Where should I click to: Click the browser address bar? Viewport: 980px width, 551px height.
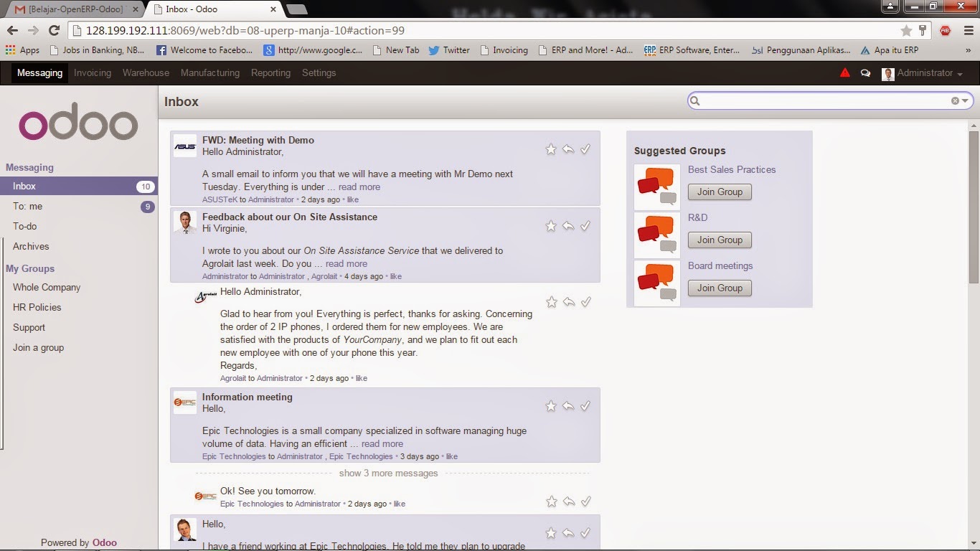pyautogui.click(x=488, y=31)
